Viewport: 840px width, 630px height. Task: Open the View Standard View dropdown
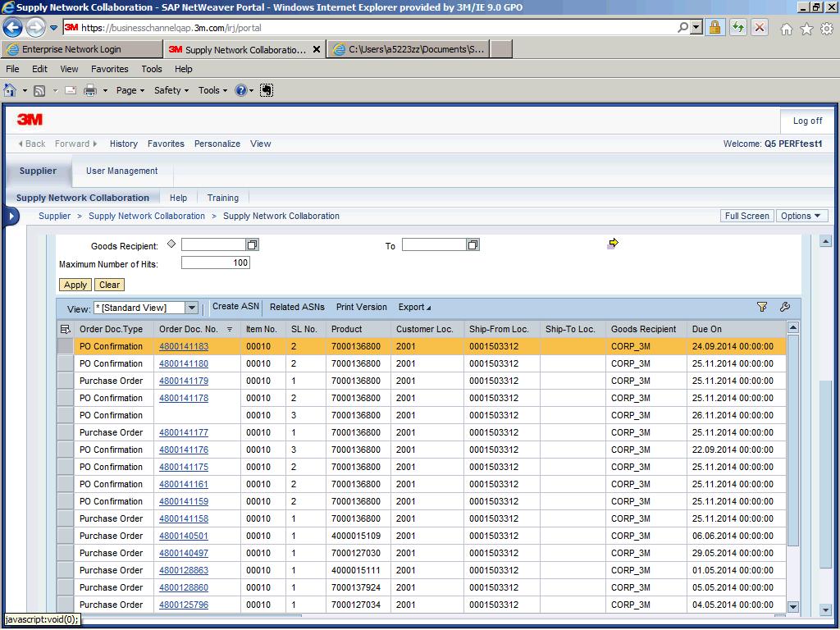[x=192, y=308]
